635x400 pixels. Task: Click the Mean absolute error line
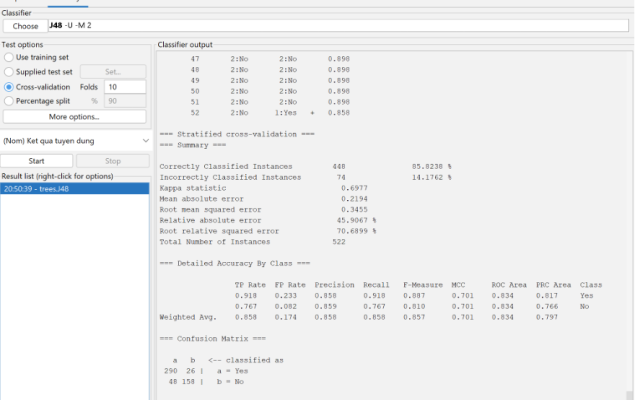tap(264, 199)
